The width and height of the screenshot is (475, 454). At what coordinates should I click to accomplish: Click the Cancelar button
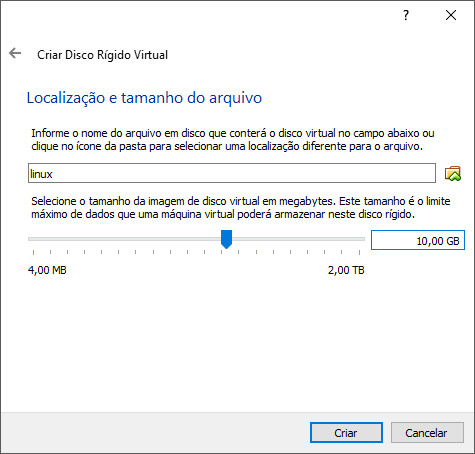pyautogui.click(x=427, y=433)
